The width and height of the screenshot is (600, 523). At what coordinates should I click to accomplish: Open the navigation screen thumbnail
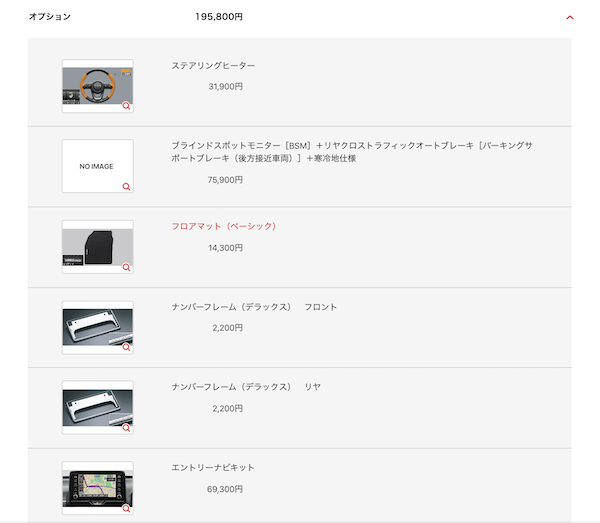pyautogui.click(x=96, y=487)
